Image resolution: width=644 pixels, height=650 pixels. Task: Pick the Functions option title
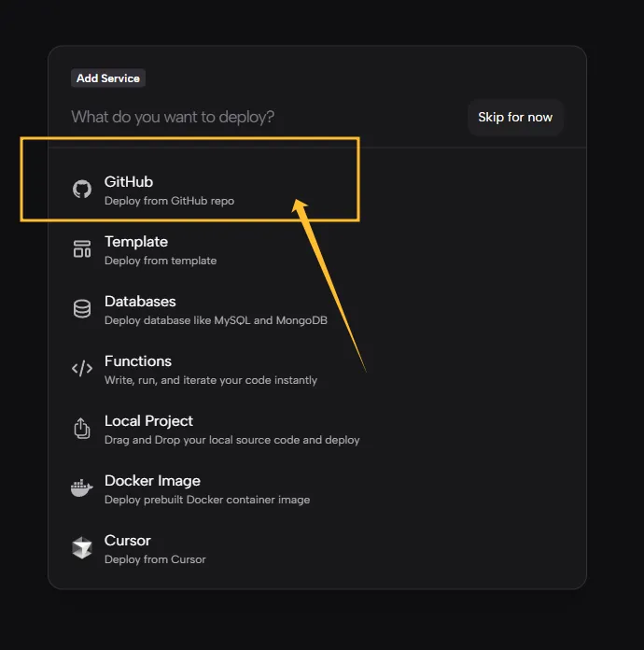pos(138,361)
